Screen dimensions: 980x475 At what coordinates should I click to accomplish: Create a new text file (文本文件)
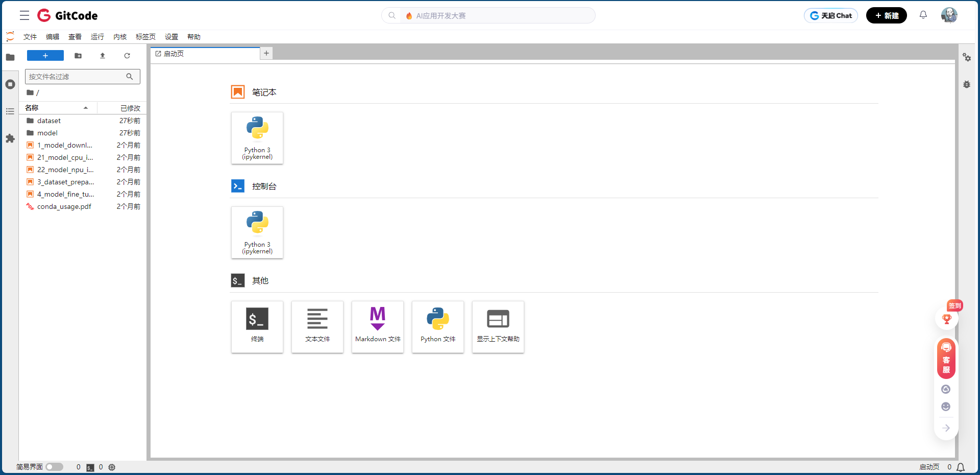pos(317,327)
